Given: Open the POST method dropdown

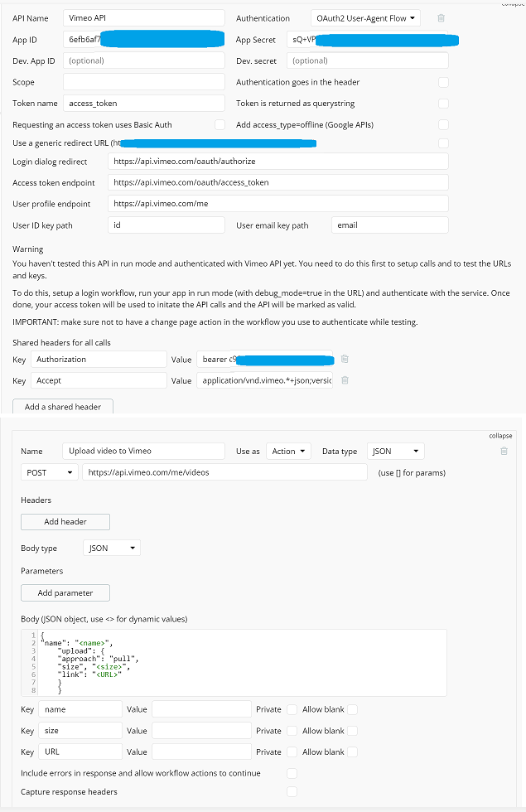Looking at the screenshot, I should pos(50,472).
